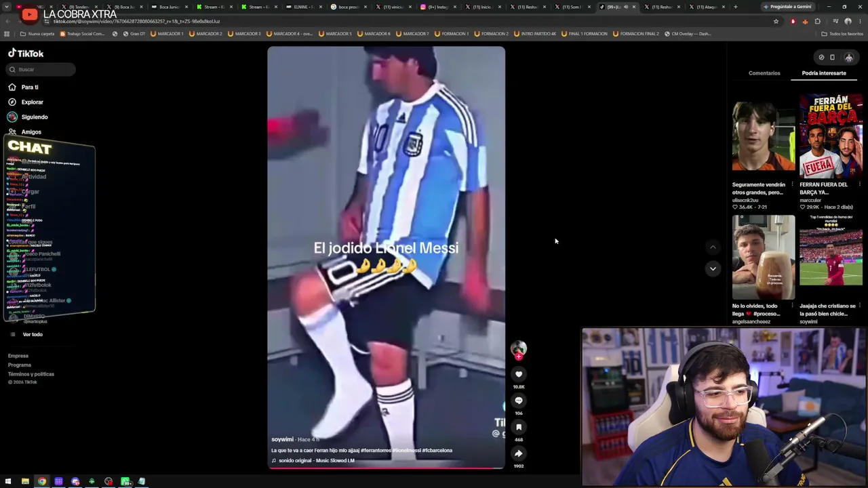The image size is (868, 488).
Task: Open the Instagram browser tab
Action: 437,7
